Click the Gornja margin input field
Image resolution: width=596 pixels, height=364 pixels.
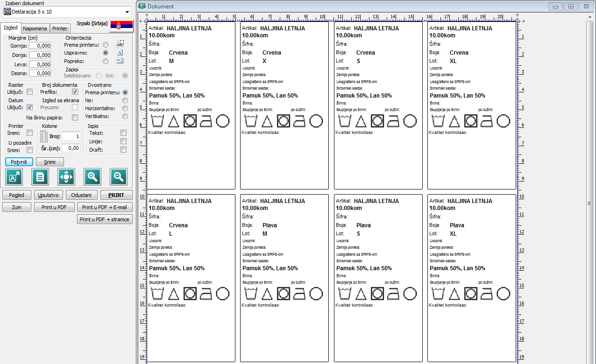[x=40, y=46]
